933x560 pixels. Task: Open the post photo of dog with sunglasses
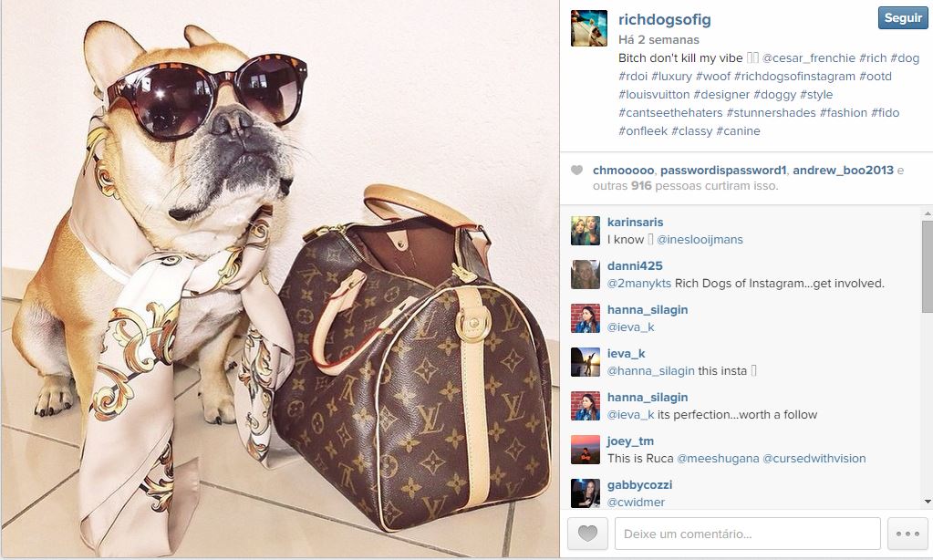(x=280, y=278)
